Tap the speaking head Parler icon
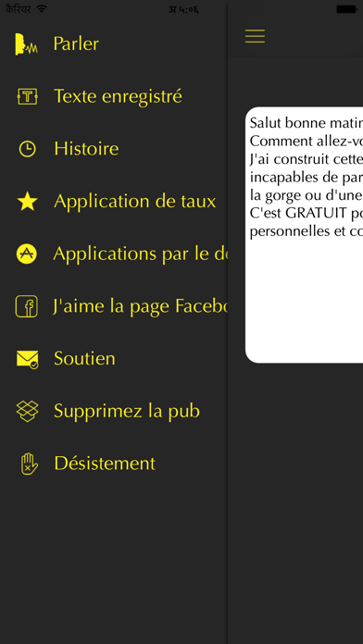The width and height of the screenshot is (363, 644). pyautogui.click(x=27, y=43)
